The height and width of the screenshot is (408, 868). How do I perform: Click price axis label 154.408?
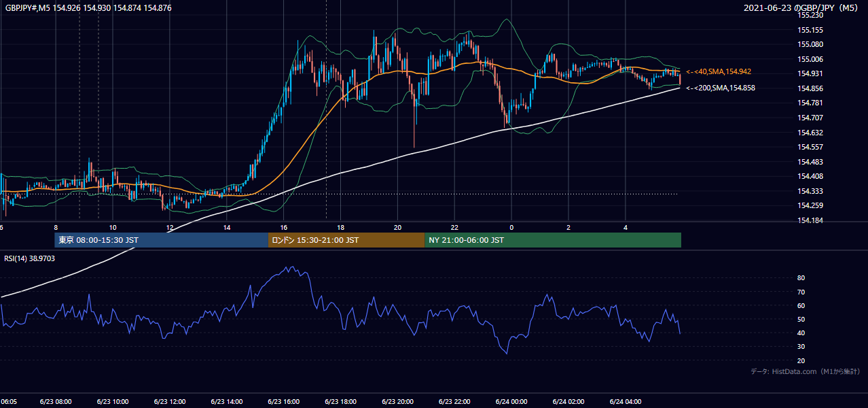pyautogui.click(x=810, y=176)
